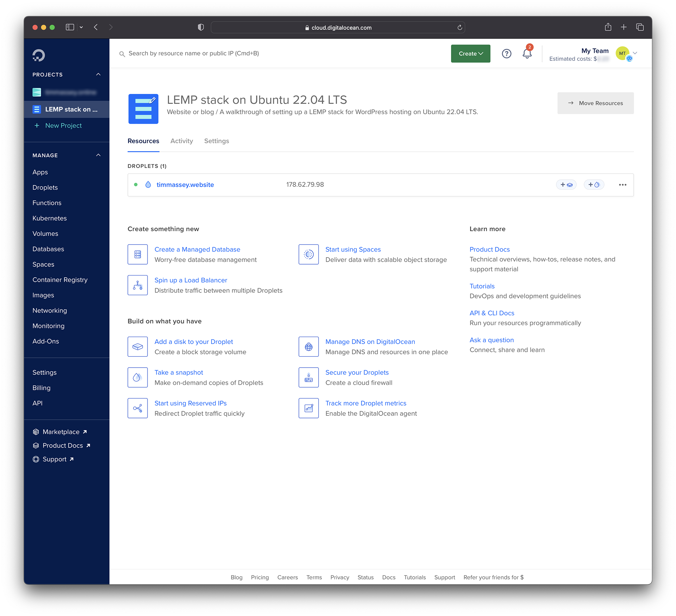Collapse the PROJECTS section chevron

tap(98, 75)
